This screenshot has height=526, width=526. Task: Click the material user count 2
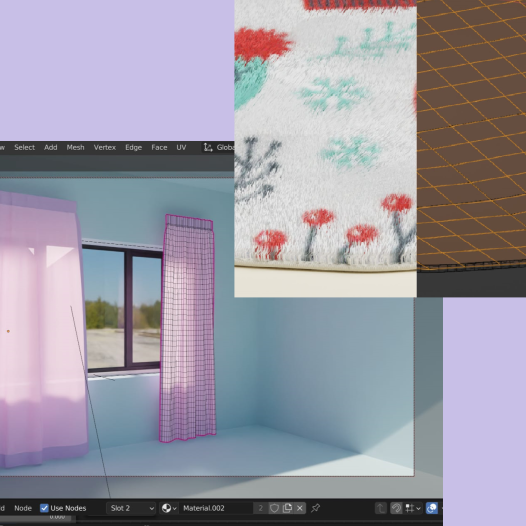click(260, 508)
